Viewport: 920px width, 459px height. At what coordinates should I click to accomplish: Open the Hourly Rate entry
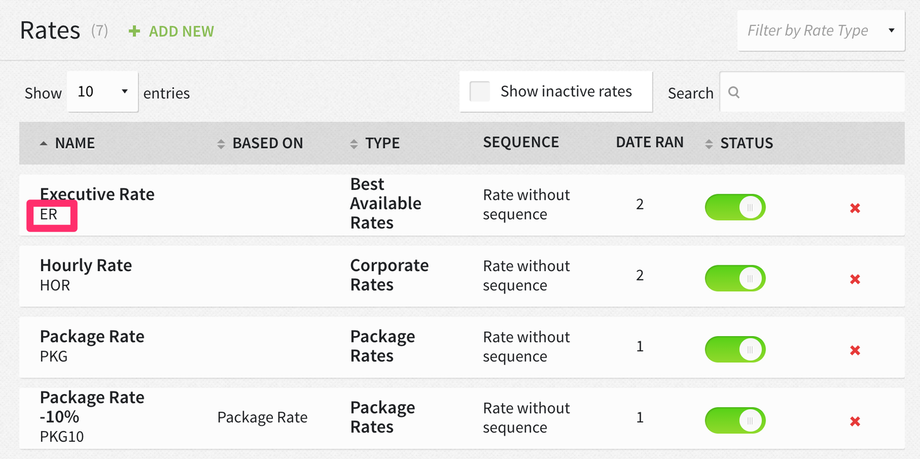tap(86, 266)
